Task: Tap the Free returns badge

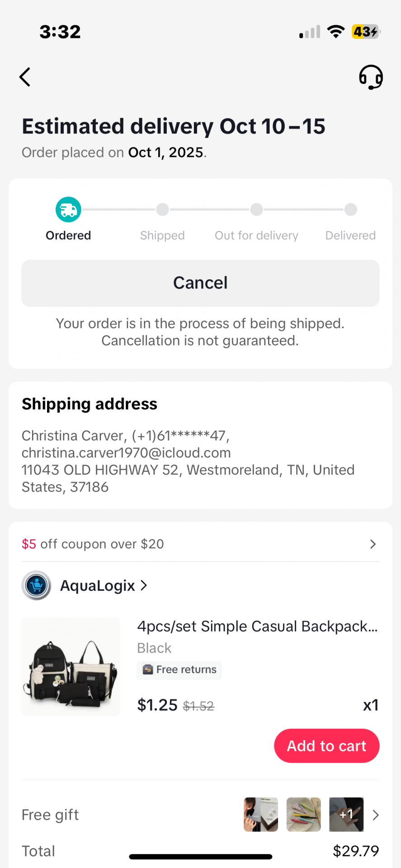Action: click(x=179, y=670)
